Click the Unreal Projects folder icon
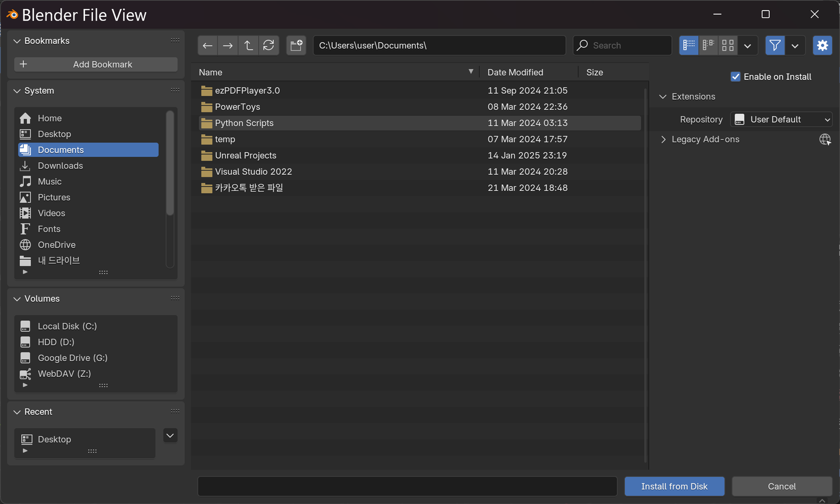 (207, 156)
